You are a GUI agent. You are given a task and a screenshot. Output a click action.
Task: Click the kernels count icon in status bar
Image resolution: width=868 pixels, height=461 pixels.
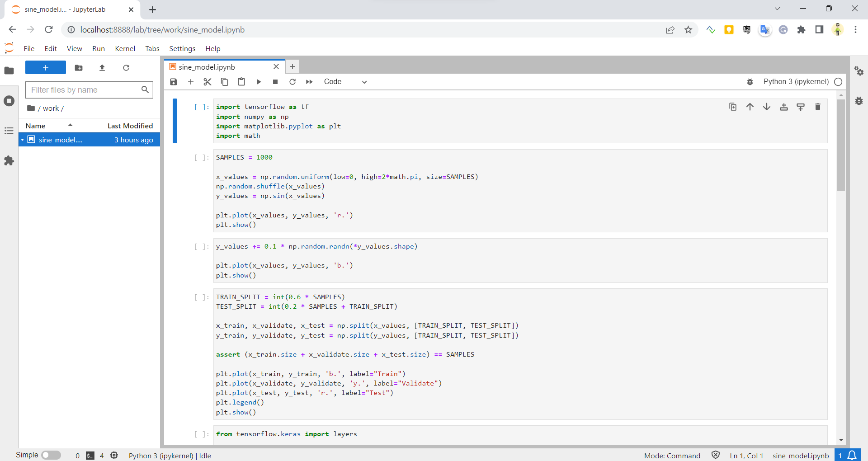[114, 456]
